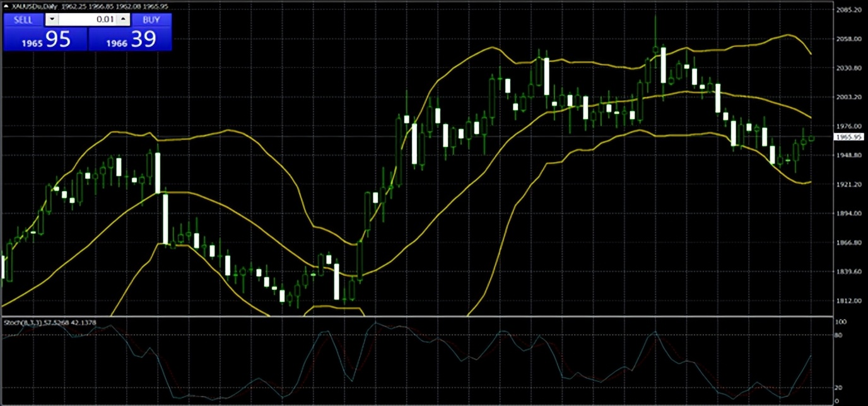Increase lot volume with up arrow
Viewport: 868px width, 406px height.
coord(124,20)
